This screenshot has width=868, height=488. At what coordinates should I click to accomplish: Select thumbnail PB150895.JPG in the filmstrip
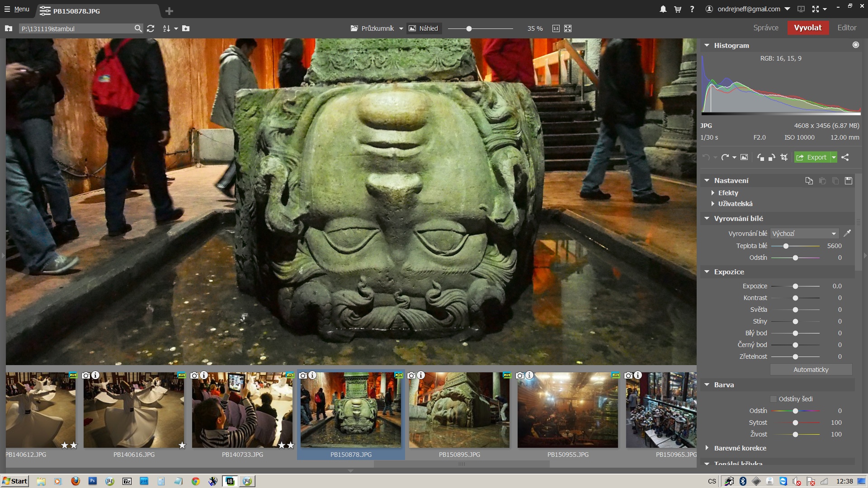tap(459, 410)
